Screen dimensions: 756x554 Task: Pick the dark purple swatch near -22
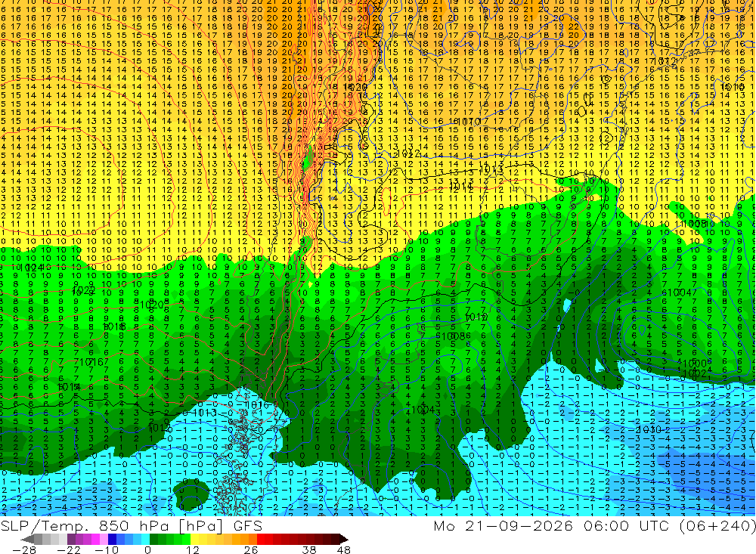coord(71,540)
